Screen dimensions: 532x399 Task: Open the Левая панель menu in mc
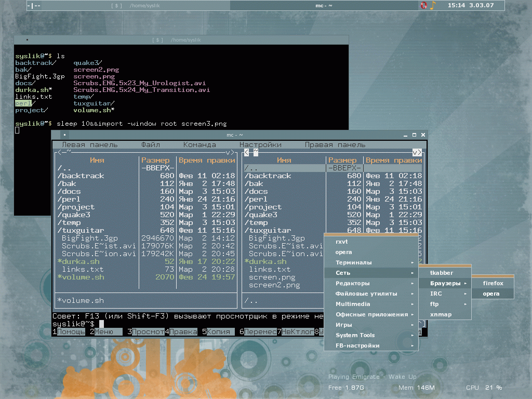coord(89,145)
